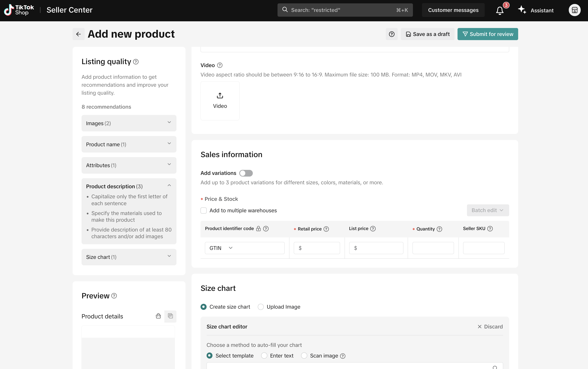
Task: Expand the Size chart recommendations
Action: 129,257
